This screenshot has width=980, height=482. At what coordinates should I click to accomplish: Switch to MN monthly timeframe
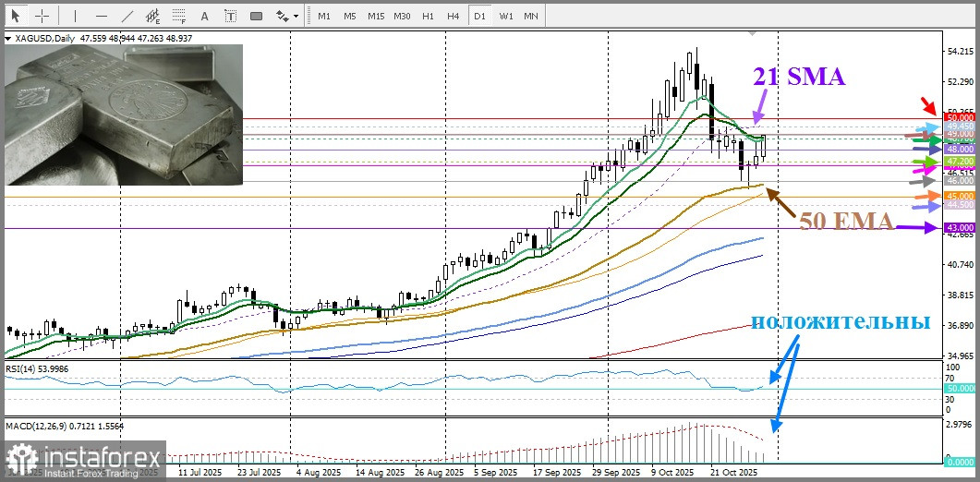click(x=530, y=16)
